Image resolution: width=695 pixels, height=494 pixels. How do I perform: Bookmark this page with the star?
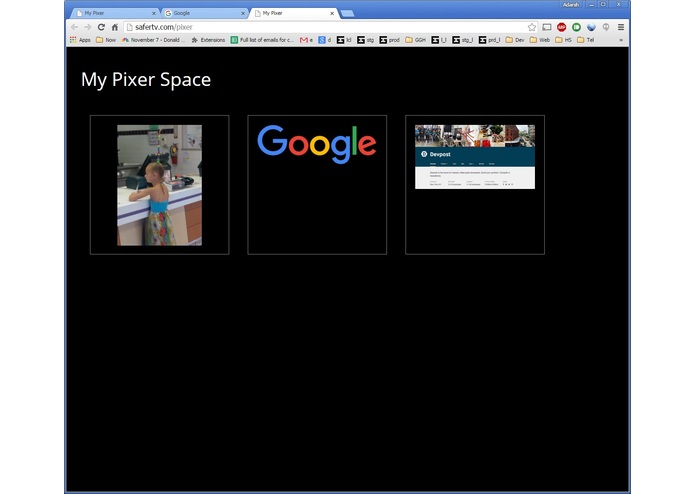coord(532,27)
